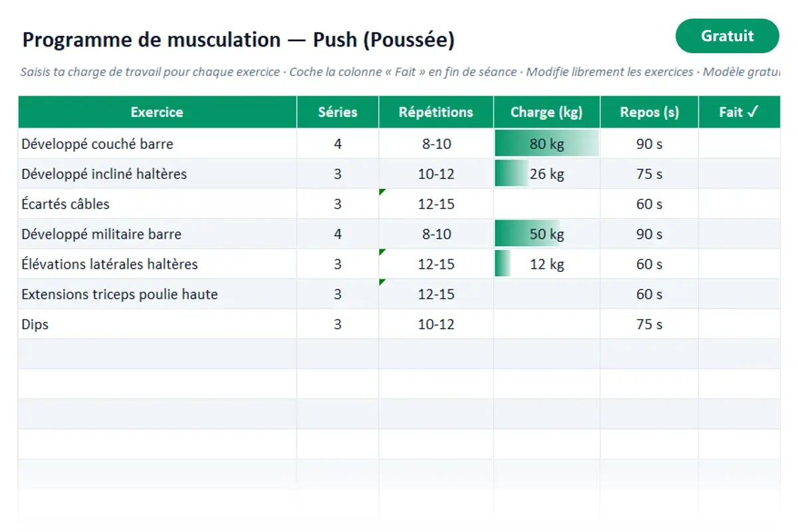
Task: Click Fait cell for Extensions triceps
Action: pos(739,294)
